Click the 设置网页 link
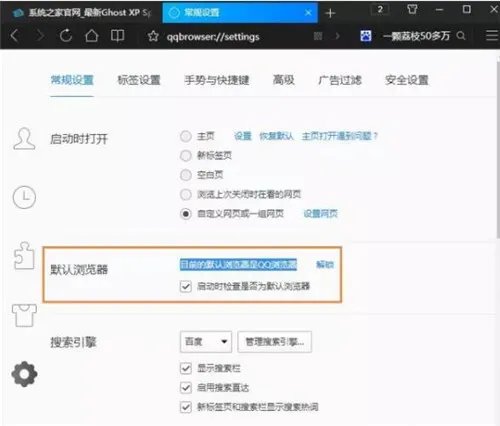Screen dimensions: 500x426 [x=320, y=214]
